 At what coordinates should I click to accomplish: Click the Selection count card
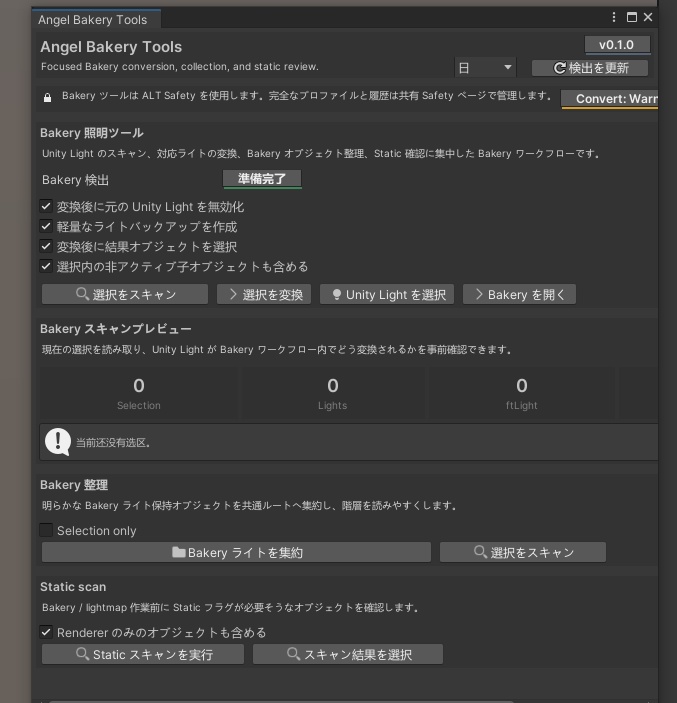tap(139, 393)
